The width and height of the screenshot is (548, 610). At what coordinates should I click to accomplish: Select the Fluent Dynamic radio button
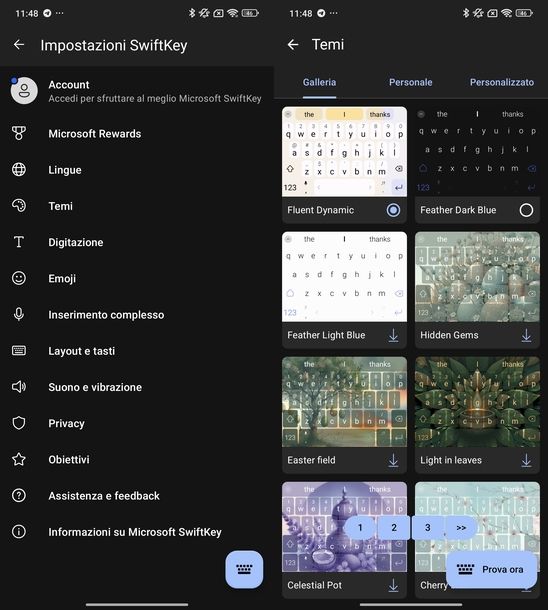393,210
